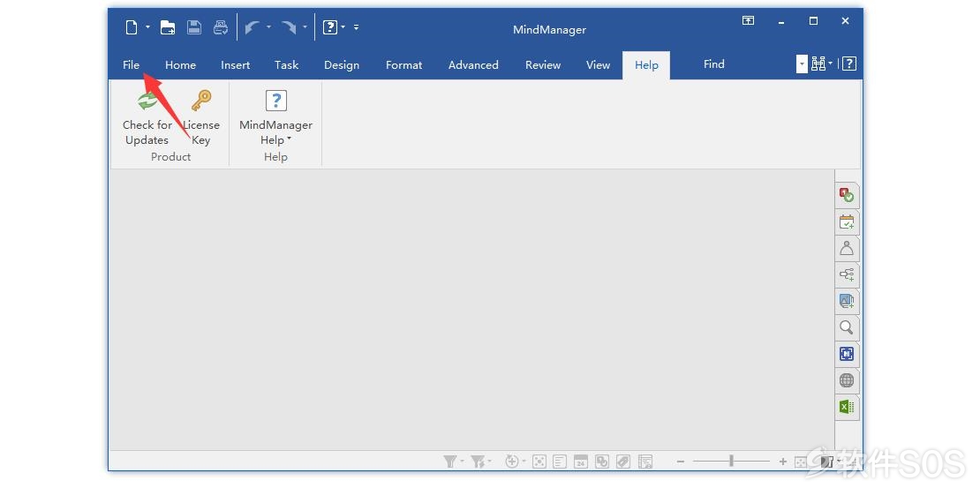Expand the Redo history dropdown arrow
This screenshot has height=488, width=980.
[305, 26]
